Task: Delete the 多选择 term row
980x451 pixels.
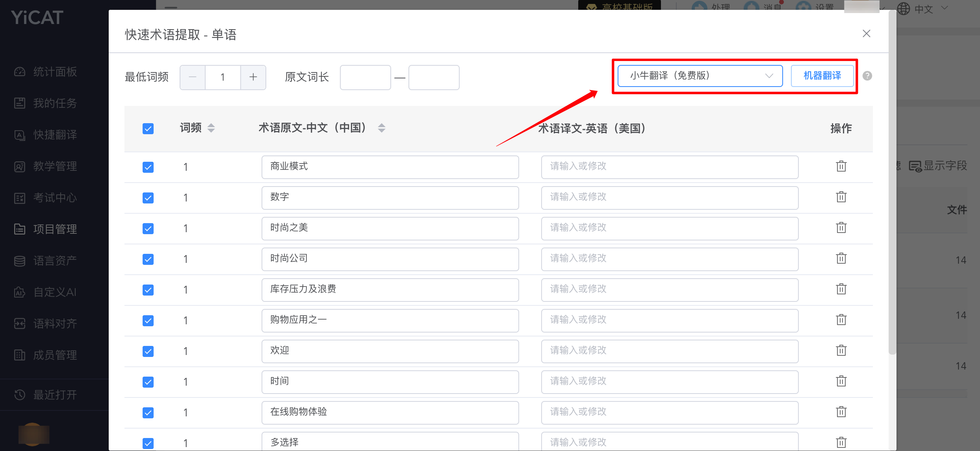Action: click(841, 443)
